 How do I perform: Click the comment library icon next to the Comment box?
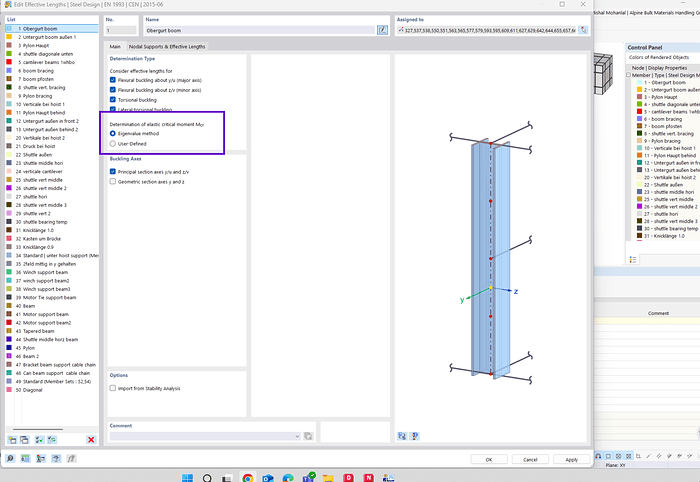(309, 436)
